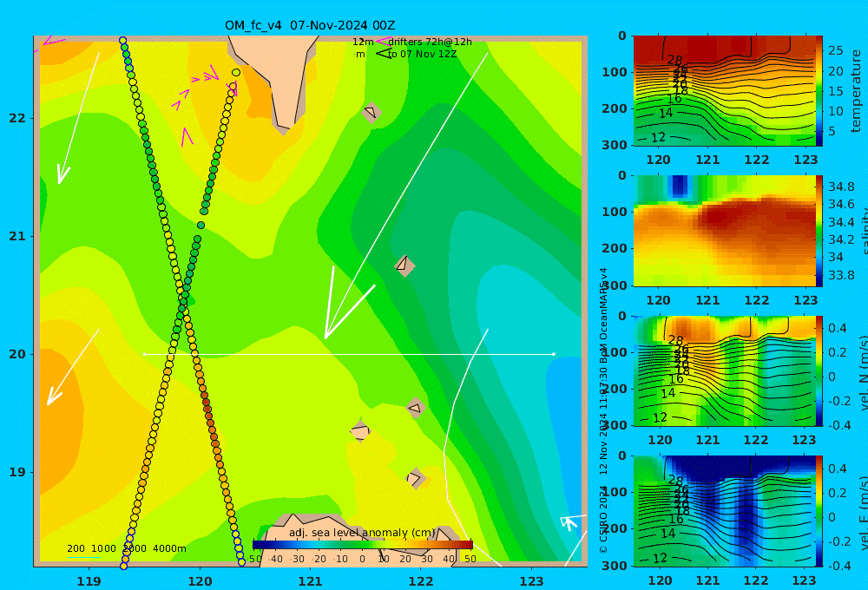Screen dimensions: 868x590
Task: Click the 0.4 value on vel. E colorbar
Action: click(x=837, y=469)
